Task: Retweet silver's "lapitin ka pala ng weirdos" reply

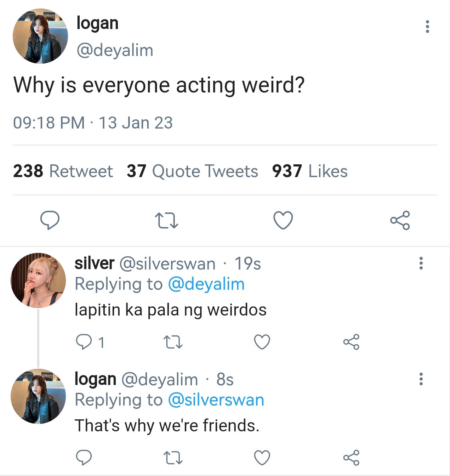Action: coord(173,342)
